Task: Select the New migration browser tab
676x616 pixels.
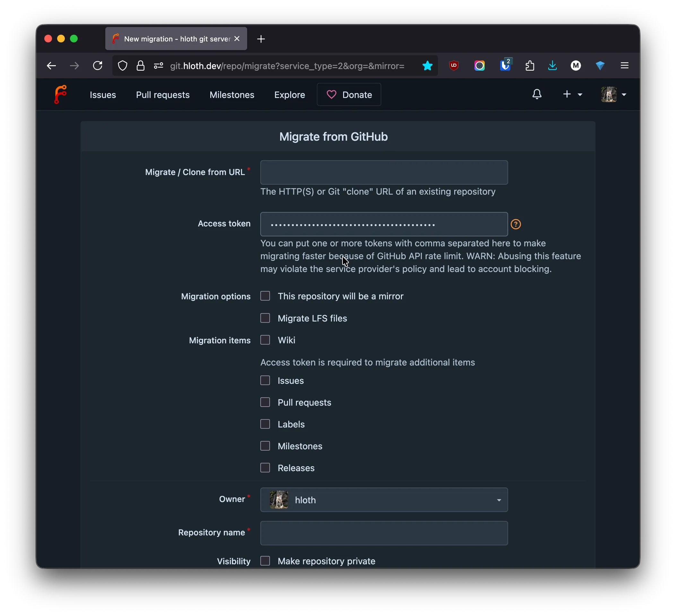Action: (x=176, y=39)
